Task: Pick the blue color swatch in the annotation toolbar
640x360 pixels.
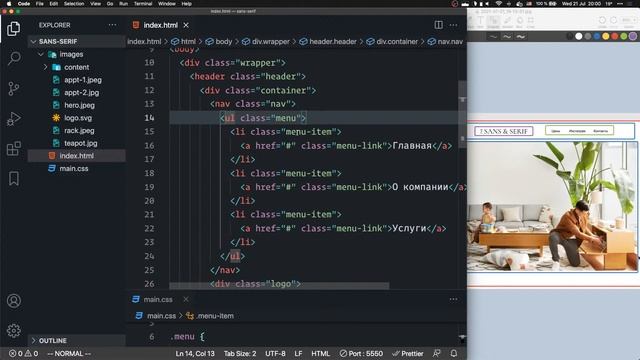Action: [x=597, y=36]
